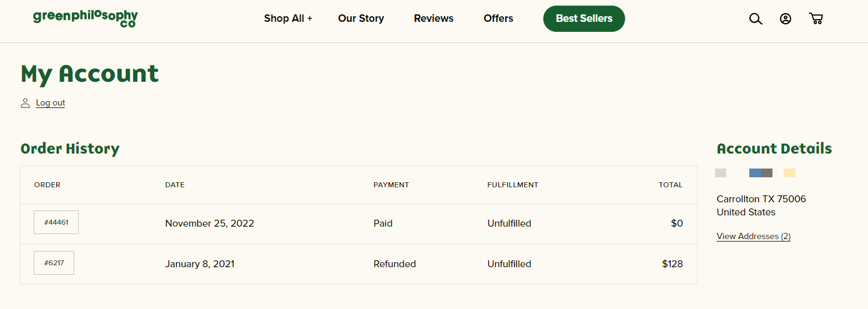Select the Refunded payment status cell
The width and height of the screenshot is (868, 309).
pos(395,264)
